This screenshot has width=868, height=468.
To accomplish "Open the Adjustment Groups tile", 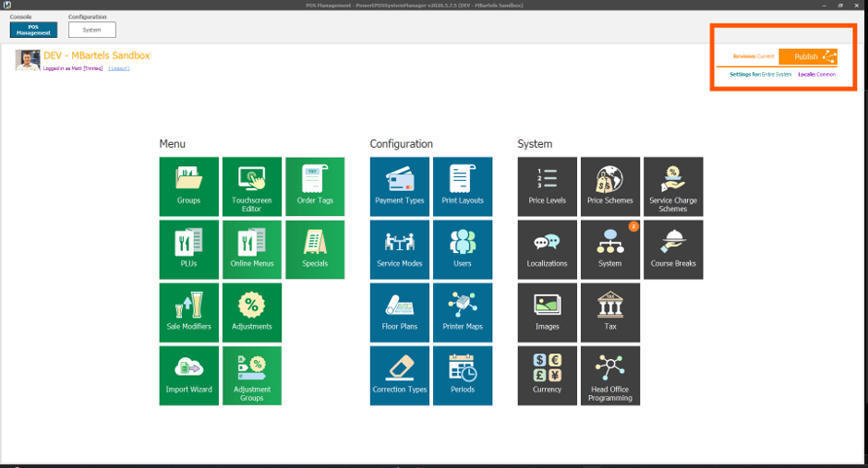I will (252, 376).
